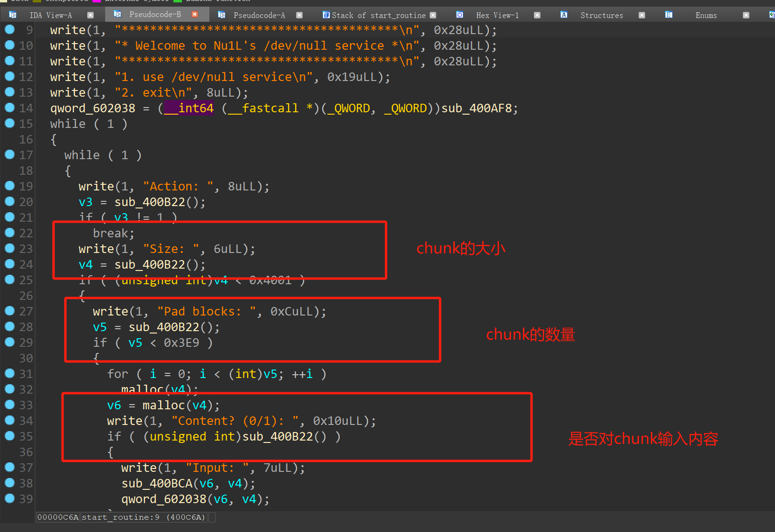Click variable v3 on line 20

[x=86, y=202]
